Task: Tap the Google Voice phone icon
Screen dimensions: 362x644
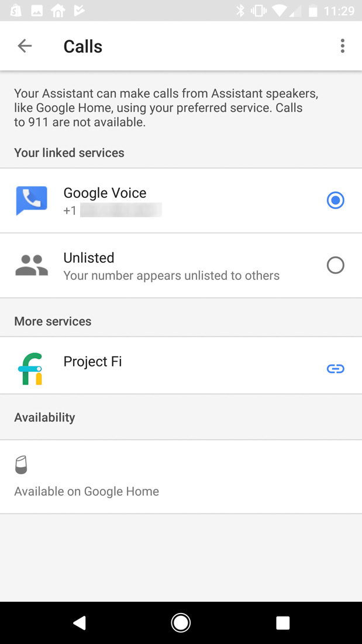Action: (x=32, y=201)
